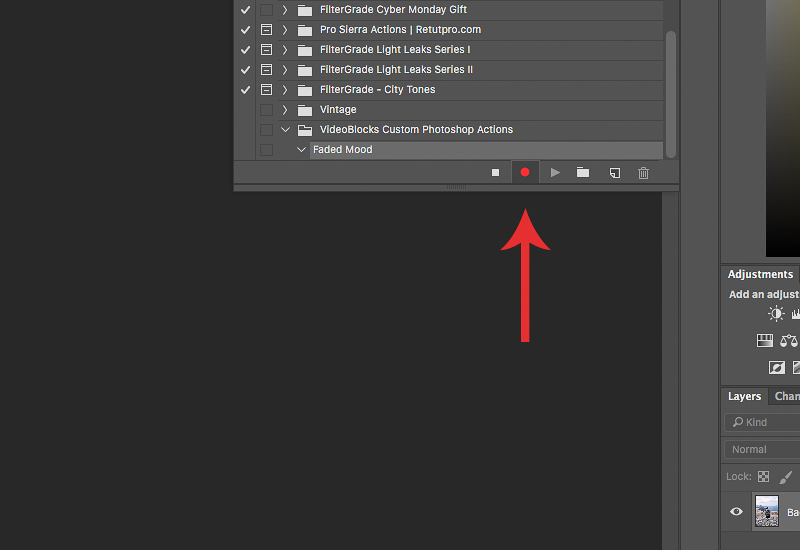
Task: Click the Actions panel vertical scrollbar
Action: (671, 94)
